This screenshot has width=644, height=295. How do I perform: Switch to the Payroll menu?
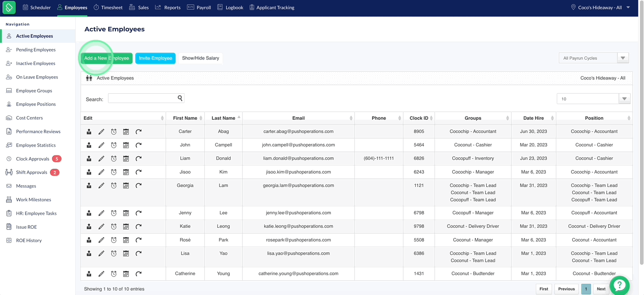[199, 8]
